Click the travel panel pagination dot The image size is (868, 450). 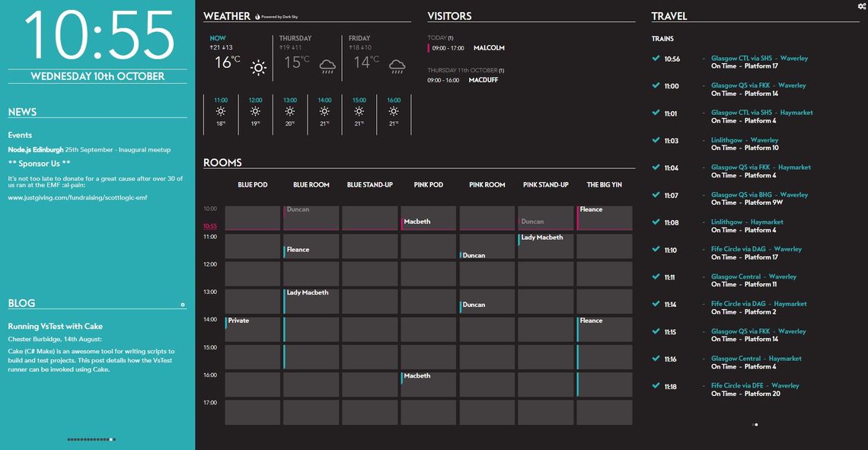[x=756, y=425]
